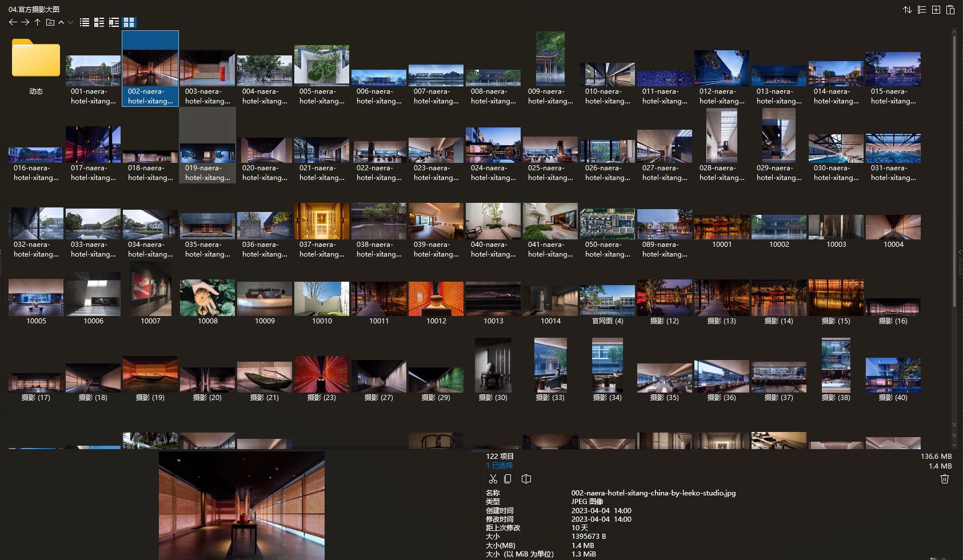Screen dimensions: 963x560
Task: Click the paste clipboard icon
Action: [950, 10]
